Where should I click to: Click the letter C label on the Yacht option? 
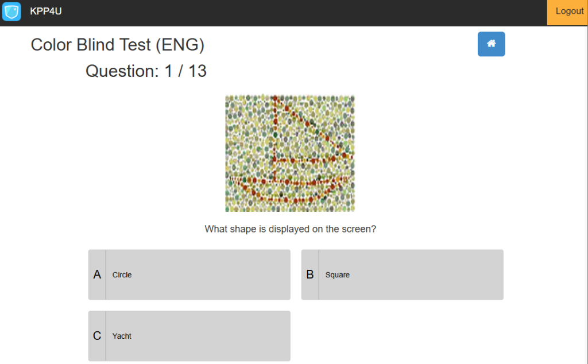(x=96, y=336)
